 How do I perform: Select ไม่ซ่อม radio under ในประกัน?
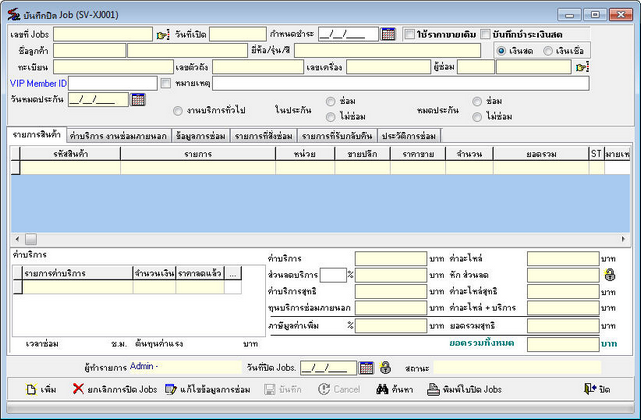[x=330, y=117]
